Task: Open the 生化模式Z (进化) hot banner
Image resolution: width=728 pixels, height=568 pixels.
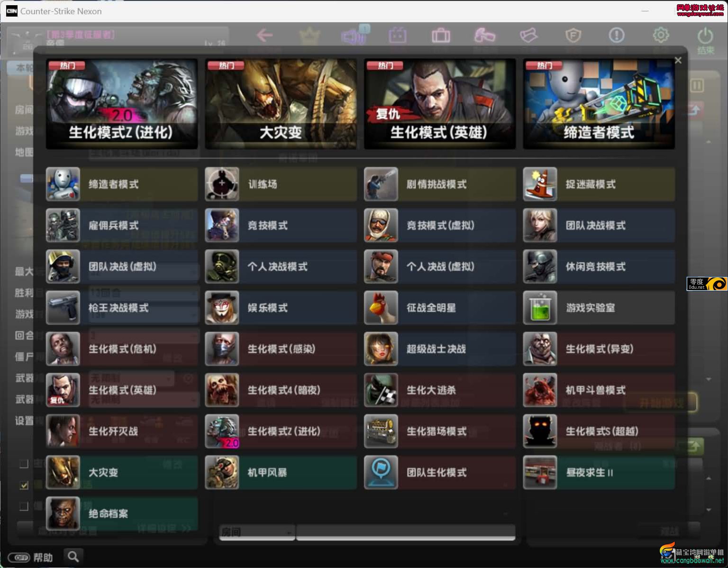Action: point(122,104)
